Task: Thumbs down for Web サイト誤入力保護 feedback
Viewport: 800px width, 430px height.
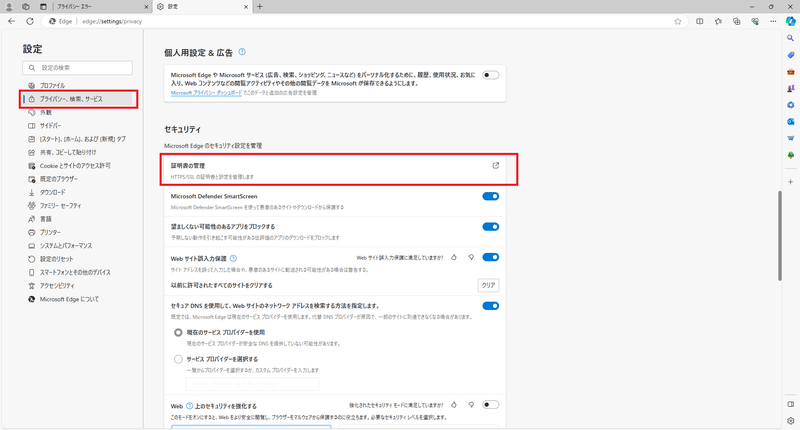Action: point(471,258)
